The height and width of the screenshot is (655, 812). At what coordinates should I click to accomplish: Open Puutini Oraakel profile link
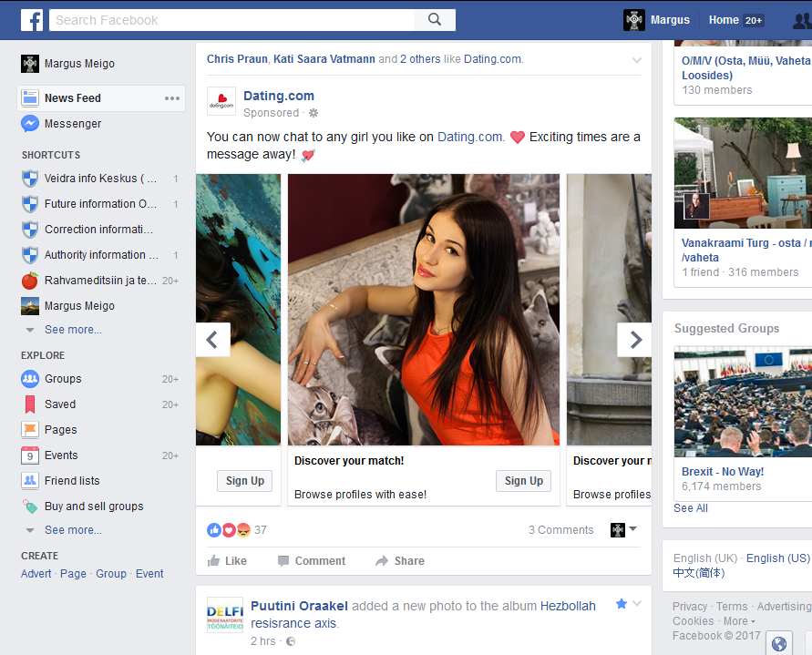click(x=299, y=606)
